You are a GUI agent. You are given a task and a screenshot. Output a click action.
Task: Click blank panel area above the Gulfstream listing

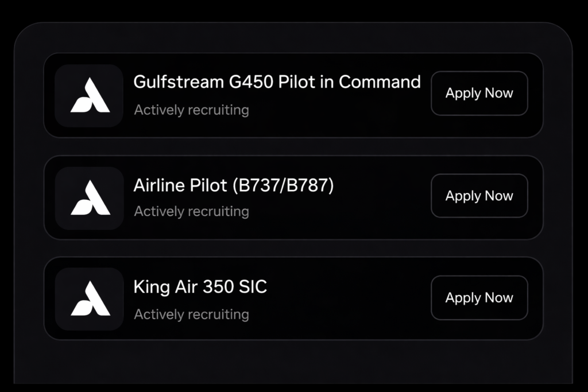click(293, 38)
